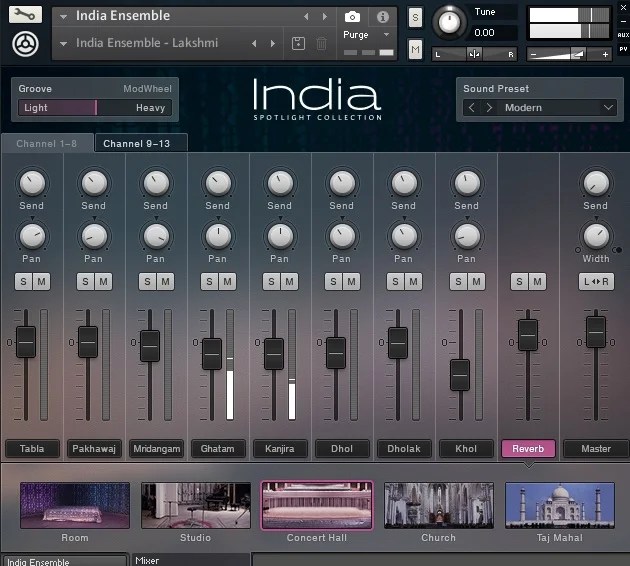The height and width of the screenshot is (566, 630).
Task: Go to the previous snapshot of Lakshmi
Action: point(254,43)
